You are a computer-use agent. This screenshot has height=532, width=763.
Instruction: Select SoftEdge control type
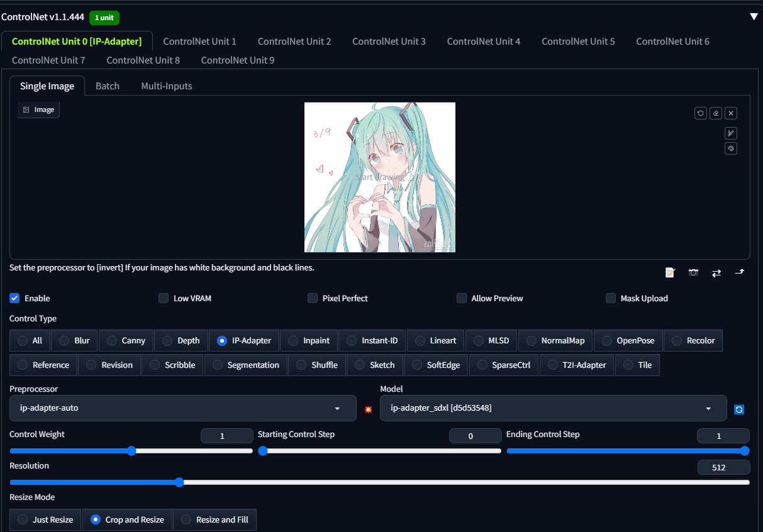[436, 365]
